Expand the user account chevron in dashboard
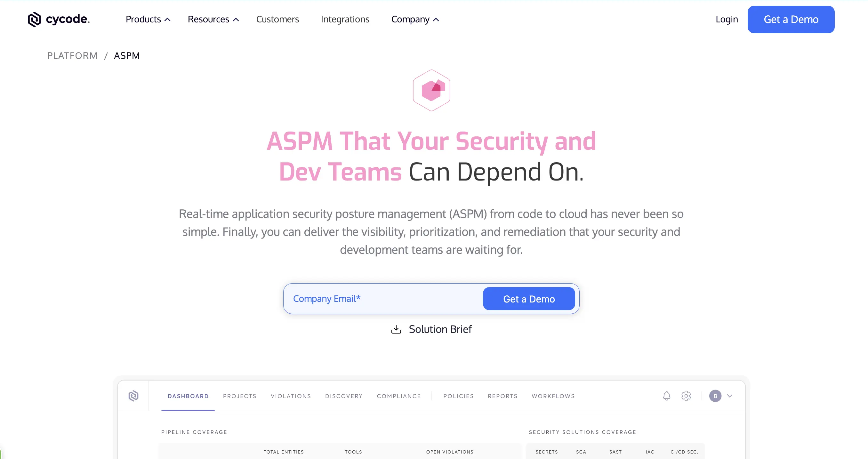 730,396
